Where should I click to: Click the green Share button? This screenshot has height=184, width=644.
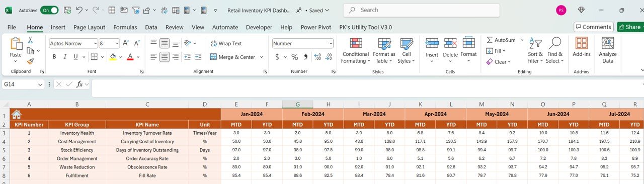coord(630,27)
